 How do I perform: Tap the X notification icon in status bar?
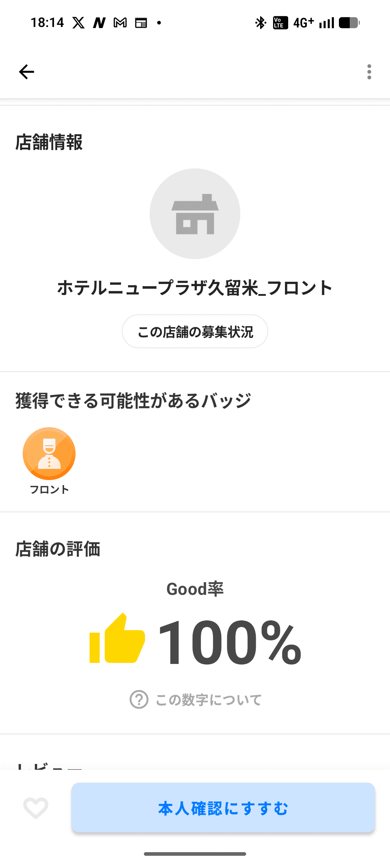78,23
